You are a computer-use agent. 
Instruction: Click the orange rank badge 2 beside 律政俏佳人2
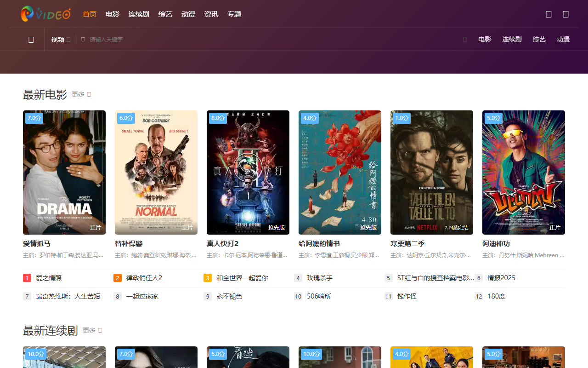point(118,278)
